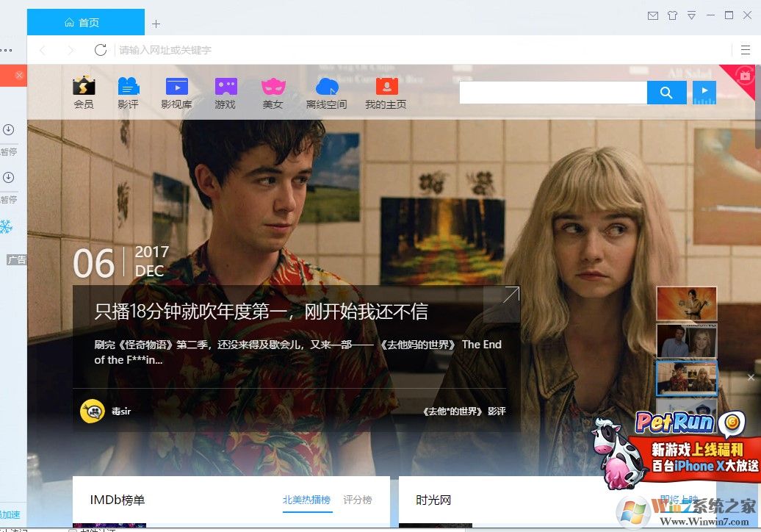Select the first kung fu thumbnail
The height and width of the screenshot is (532, 761).
(686, 303)
